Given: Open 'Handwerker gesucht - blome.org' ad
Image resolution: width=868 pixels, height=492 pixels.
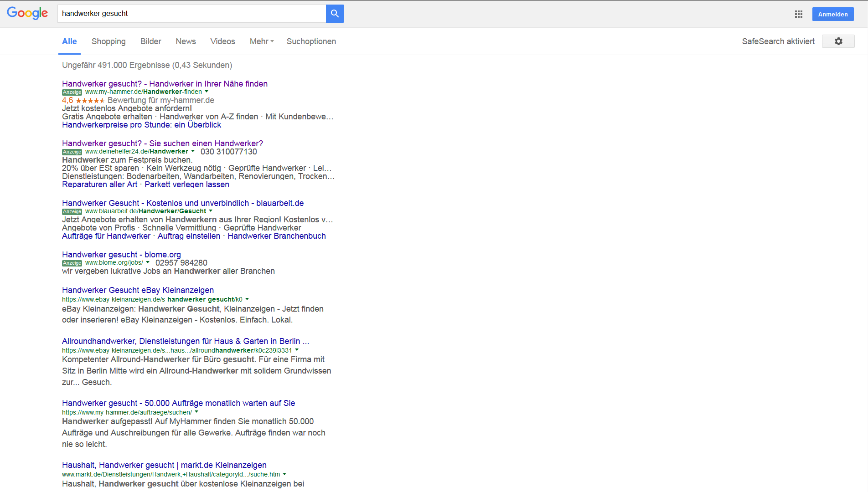Looking at the screenshot, I should pyautogui.click(x=121, y=255).
